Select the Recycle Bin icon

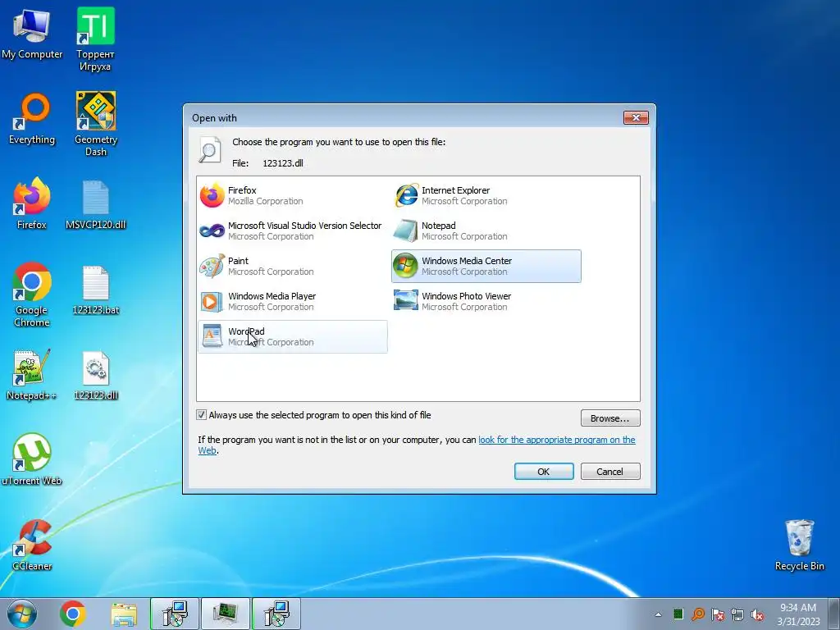pos(799,545)
